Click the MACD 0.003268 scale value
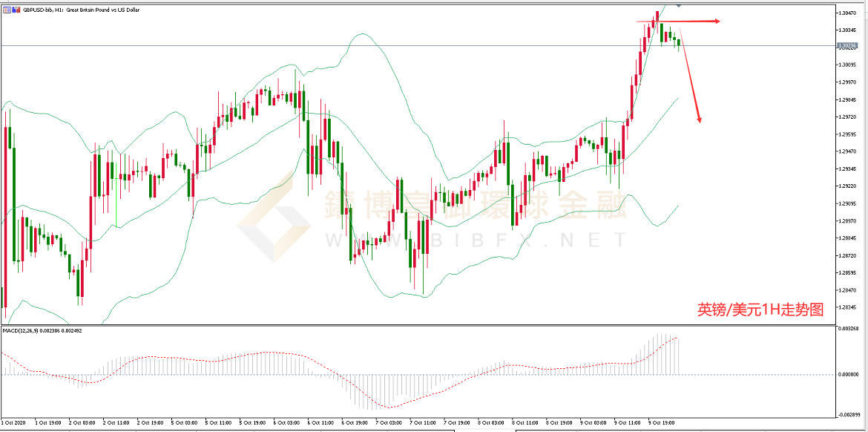 coord(849,327)
